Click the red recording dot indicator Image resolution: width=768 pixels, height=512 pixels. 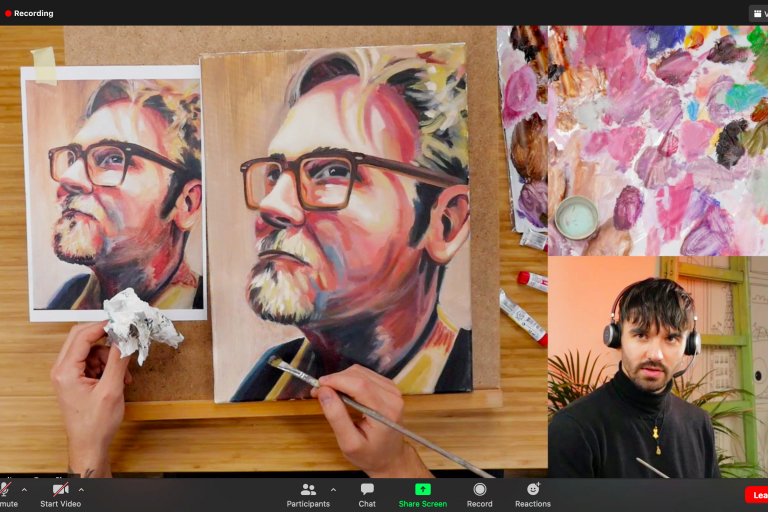8,13
